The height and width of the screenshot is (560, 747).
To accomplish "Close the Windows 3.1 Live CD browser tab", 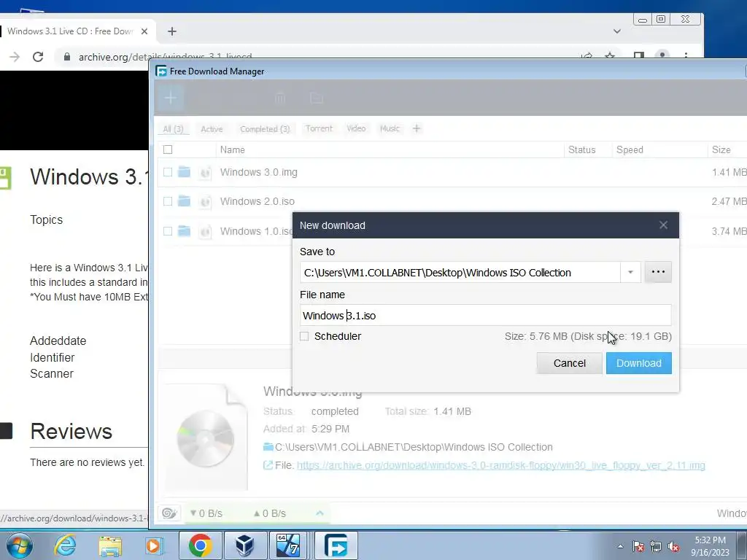I will [144, 31].
